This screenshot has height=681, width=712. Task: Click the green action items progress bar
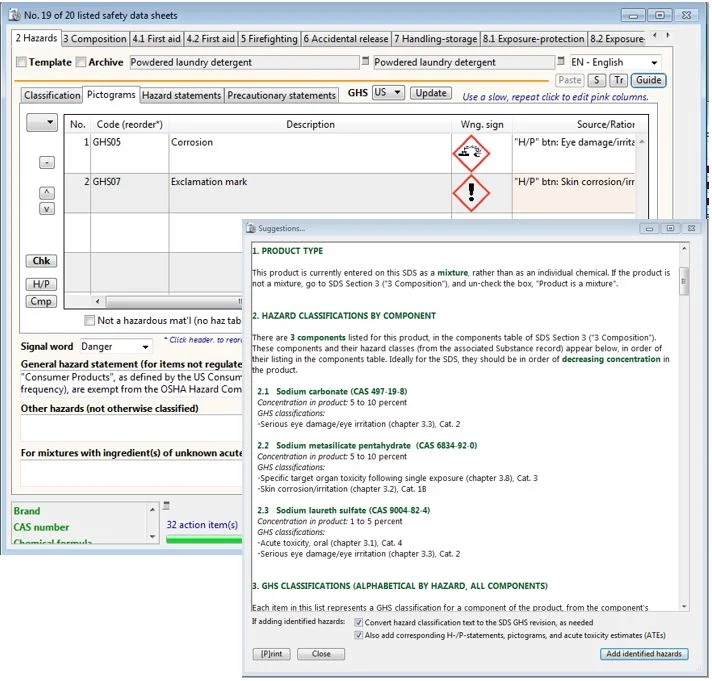[204, 540]
